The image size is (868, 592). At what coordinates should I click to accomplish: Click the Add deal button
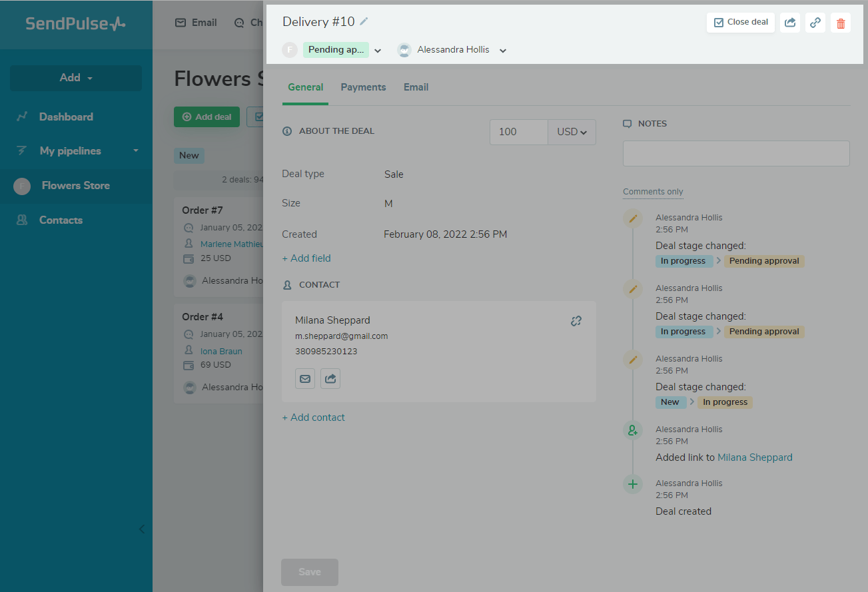tap(207, 117)
